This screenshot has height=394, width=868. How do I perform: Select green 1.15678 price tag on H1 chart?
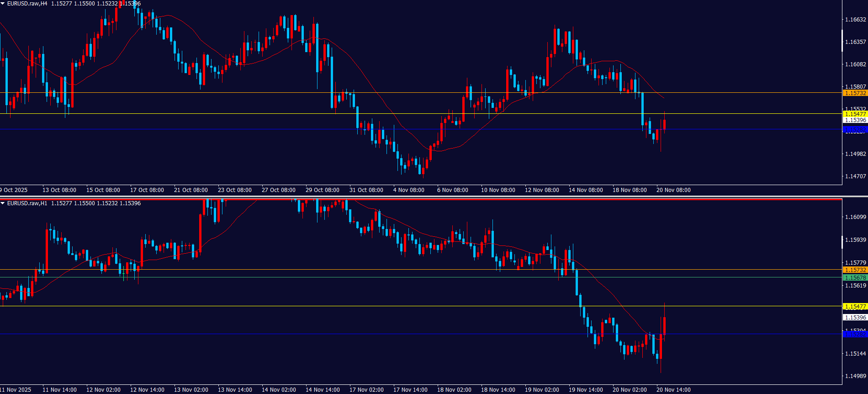click(855, 278)
